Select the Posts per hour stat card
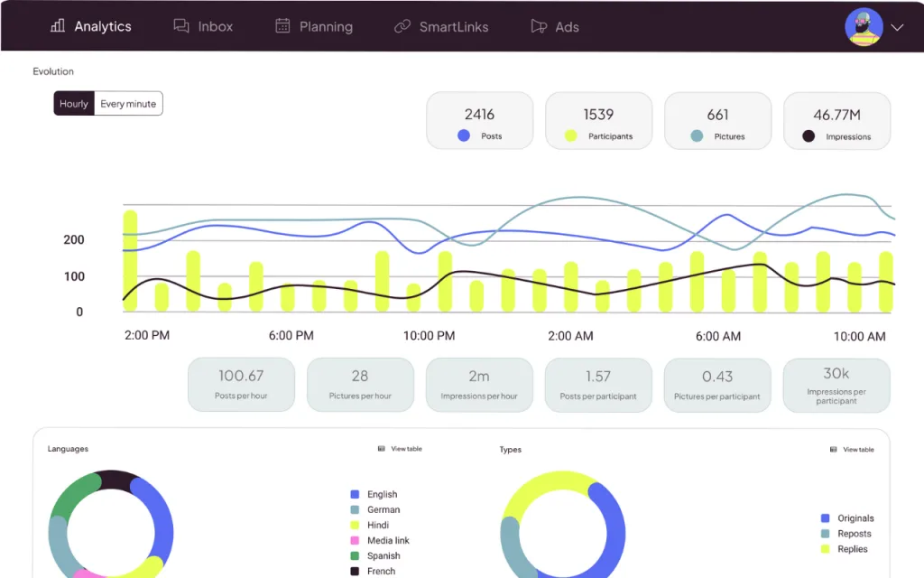The image size is (924, 578). pos(241,385)
